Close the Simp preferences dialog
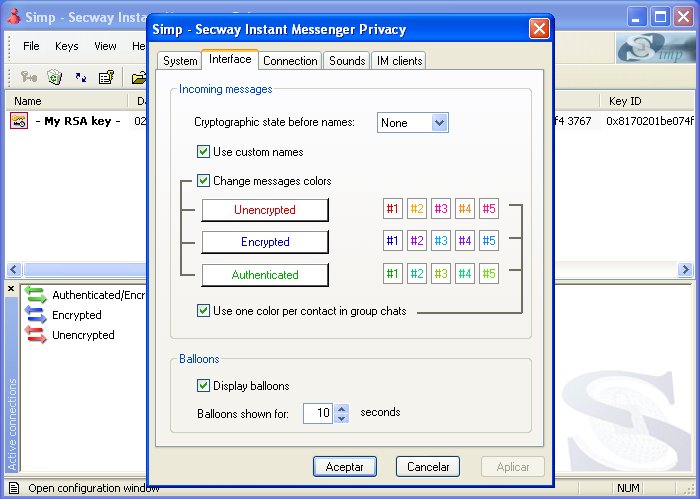 539,29
